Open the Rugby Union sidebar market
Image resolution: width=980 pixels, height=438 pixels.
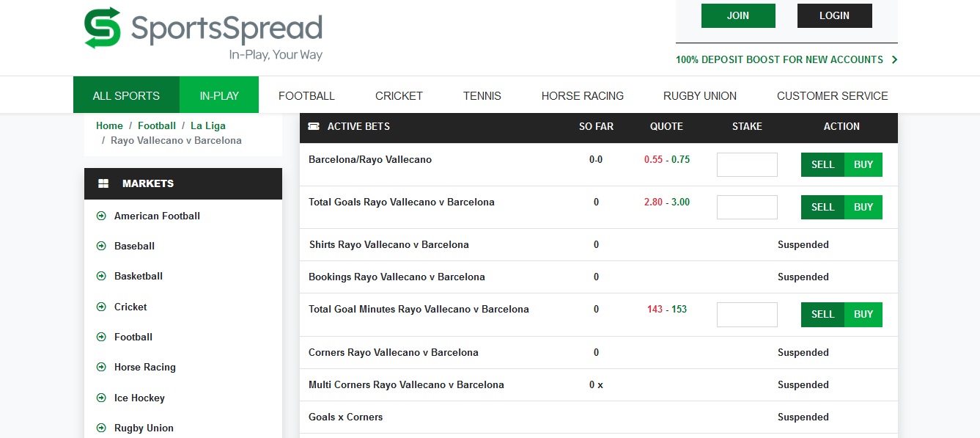point(144,428)
